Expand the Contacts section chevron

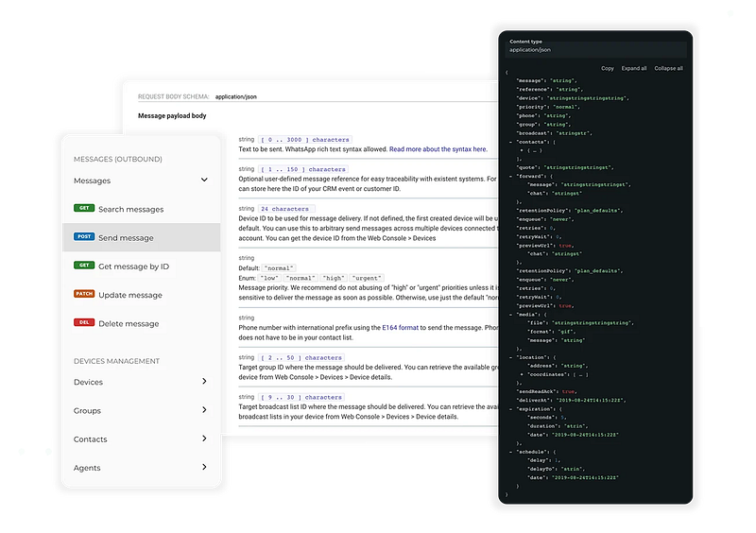pyautogui.click(x=204, y=438)
